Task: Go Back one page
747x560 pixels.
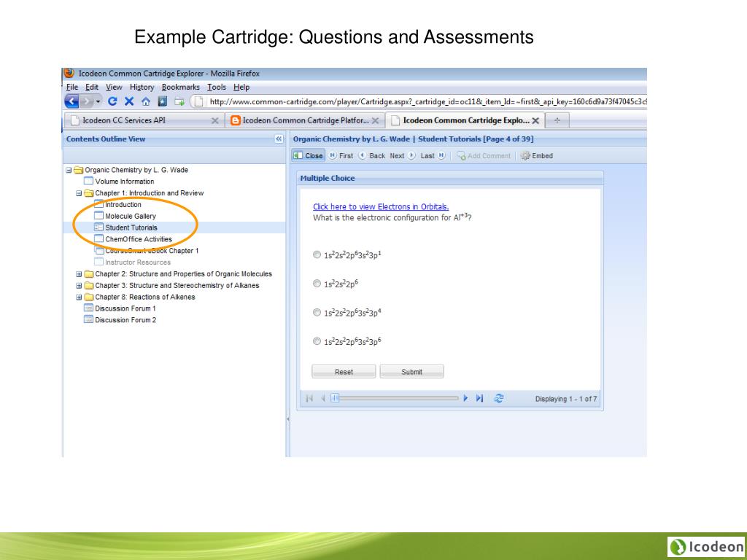Action: tap(371, 156)
